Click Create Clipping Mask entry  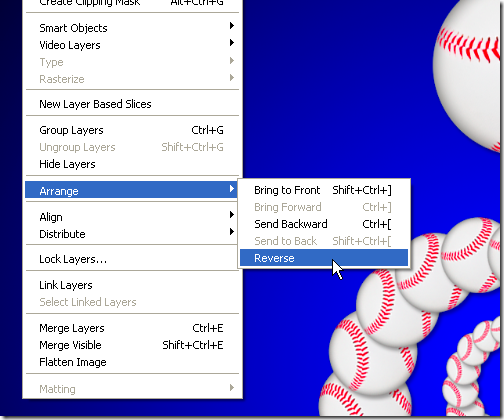(x=132, y=4)
